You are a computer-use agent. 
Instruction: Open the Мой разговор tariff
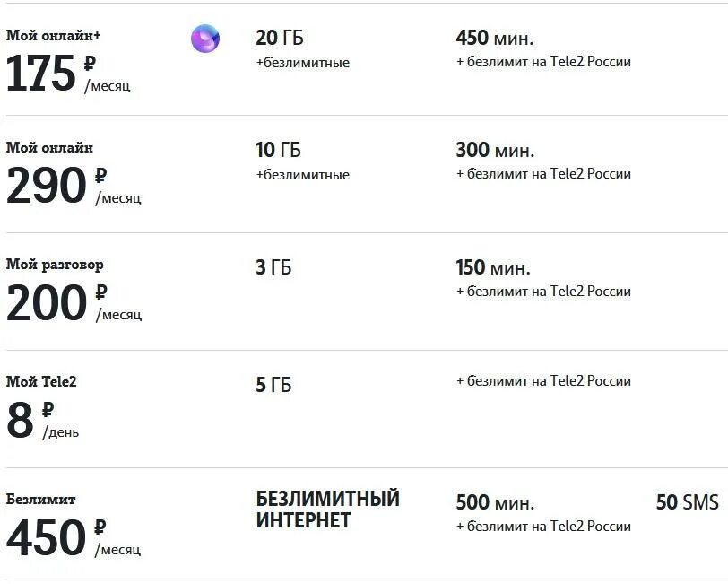55,265
